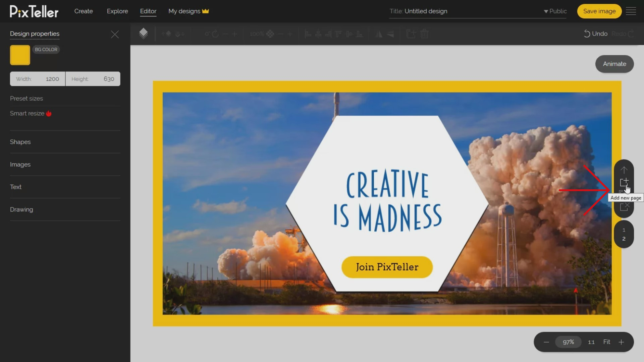Select the Animate button
Viewport: 644px width, 362px height.
[614, 63]
